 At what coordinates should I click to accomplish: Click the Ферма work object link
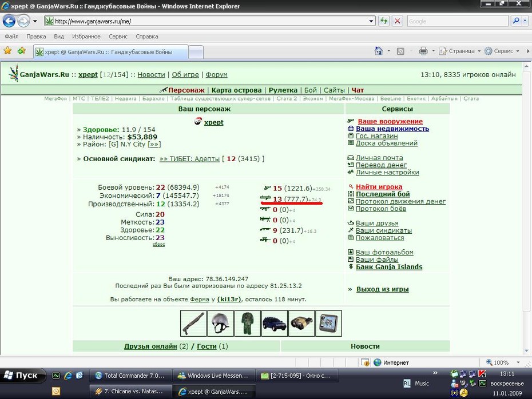200,300
